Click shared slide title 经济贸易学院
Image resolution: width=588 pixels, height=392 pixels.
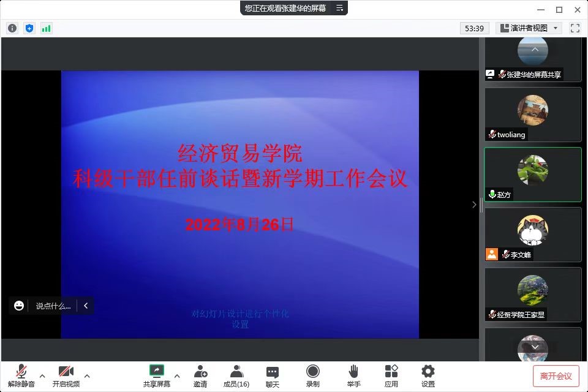pyautogui.click(x=240, y=153)
